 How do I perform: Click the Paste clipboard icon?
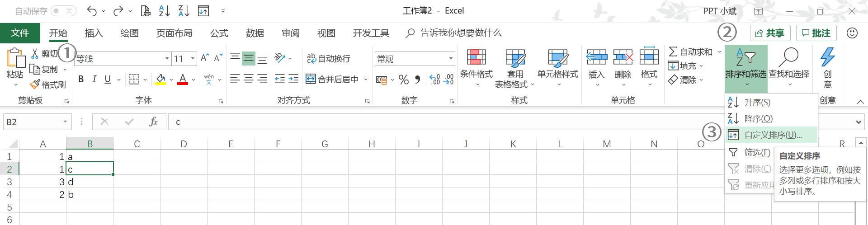click(x=15, y=58)
